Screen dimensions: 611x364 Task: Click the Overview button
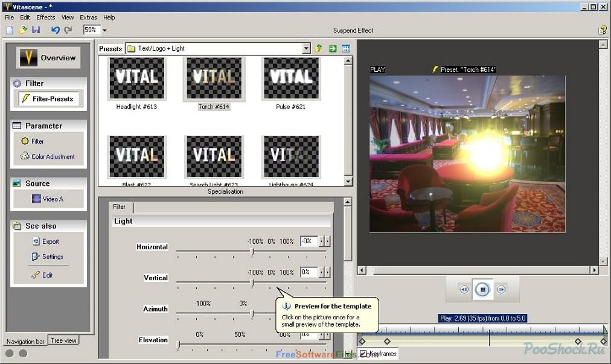coord(48,58)
